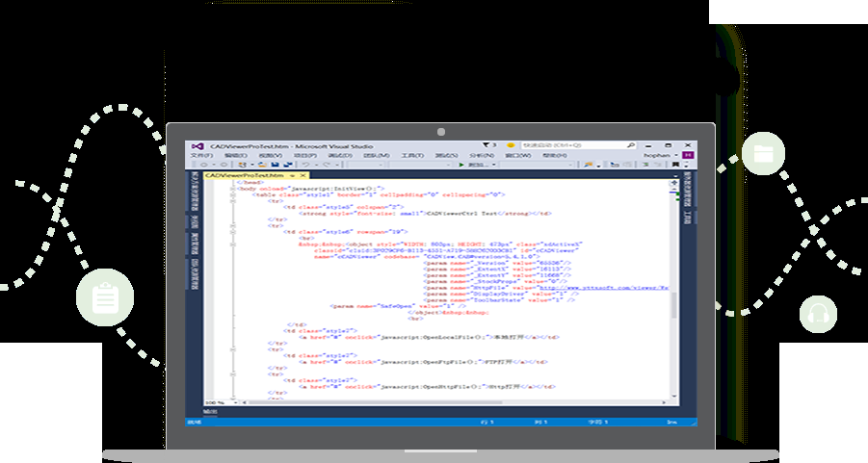Viewport: 868px width, 463px height.
Task: Click the Undo toolbar icon
Action: 303,165
